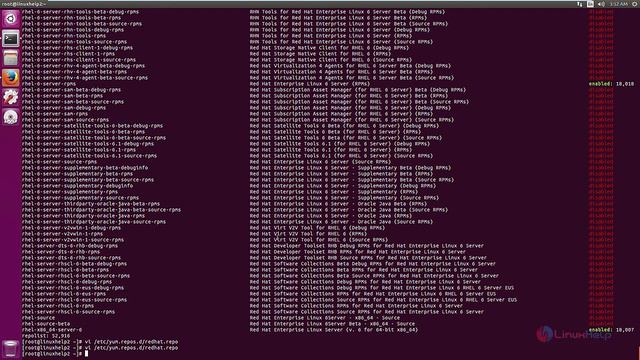Open the clock in the top panel

(x=618, y=4)
